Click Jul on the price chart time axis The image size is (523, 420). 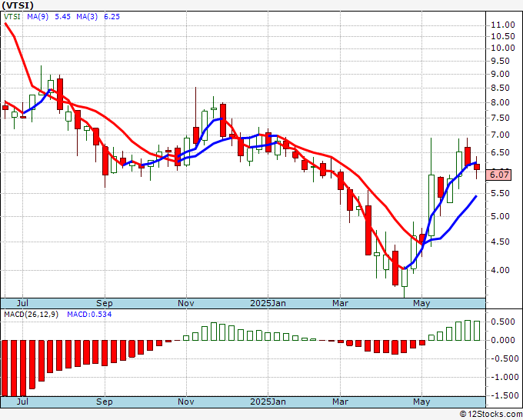pyautogui.click(x=22, y=303)
